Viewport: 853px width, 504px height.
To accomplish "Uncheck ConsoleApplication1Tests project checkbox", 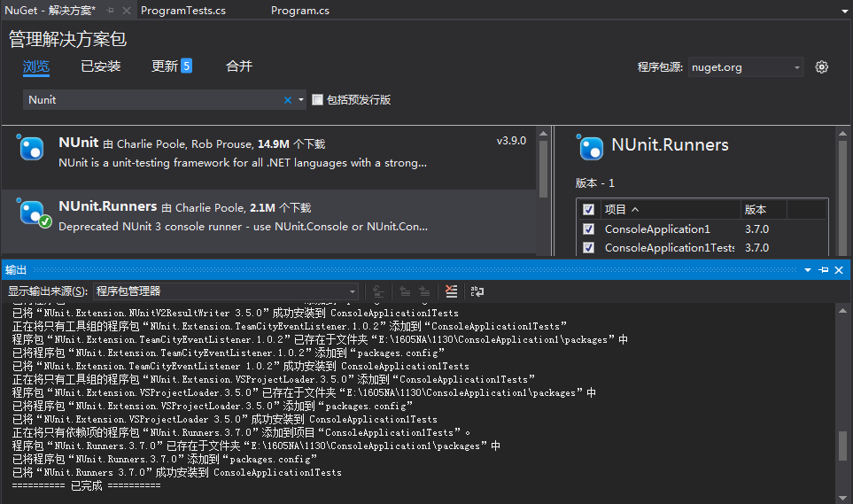I will coord(588,248).
